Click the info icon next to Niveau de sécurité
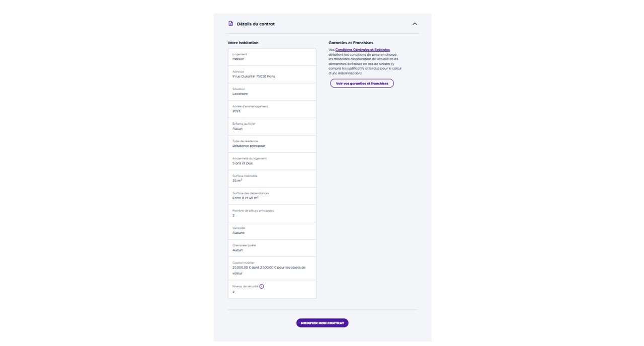 262,286
